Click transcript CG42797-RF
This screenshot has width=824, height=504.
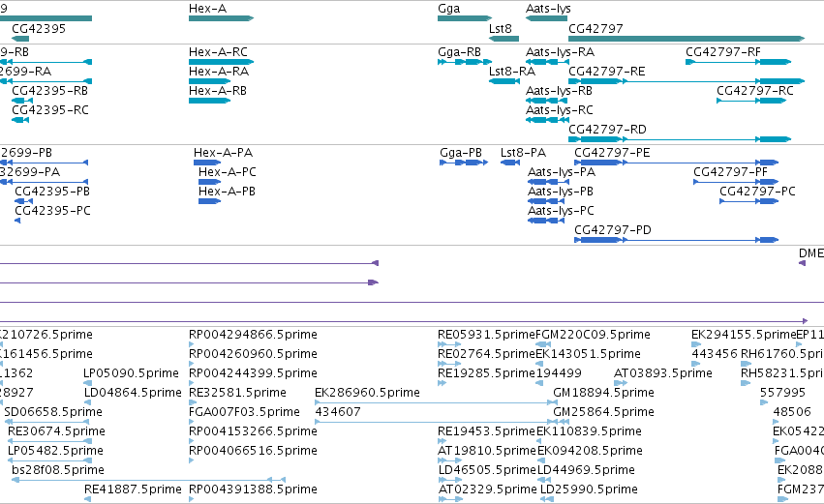click(x=739, y=62)
